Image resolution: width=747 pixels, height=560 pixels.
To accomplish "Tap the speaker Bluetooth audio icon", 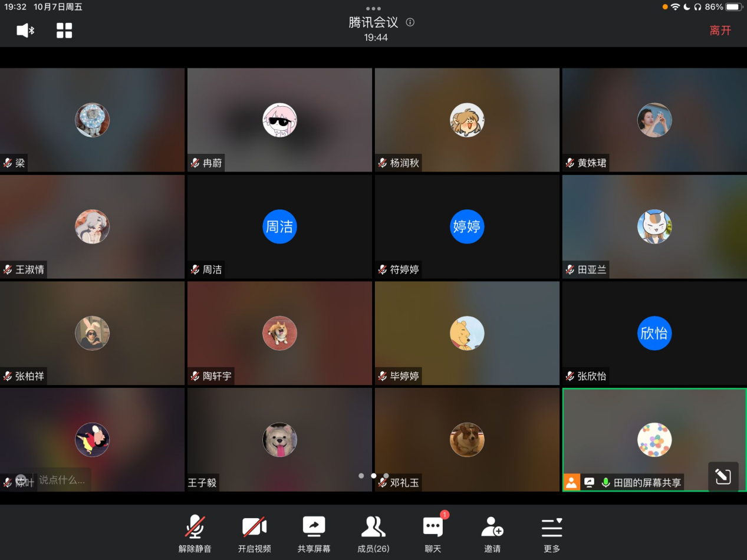I will pos(25,31).
